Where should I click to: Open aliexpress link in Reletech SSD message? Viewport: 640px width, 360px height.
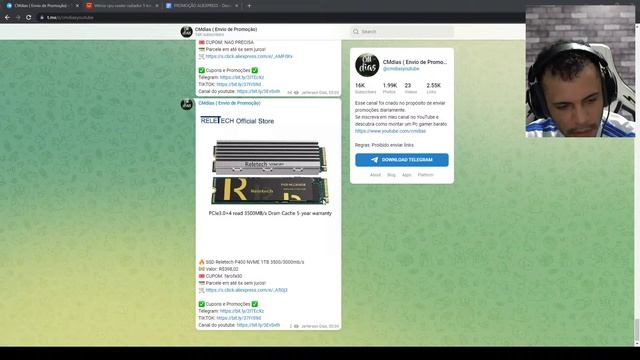pos(246,290)
